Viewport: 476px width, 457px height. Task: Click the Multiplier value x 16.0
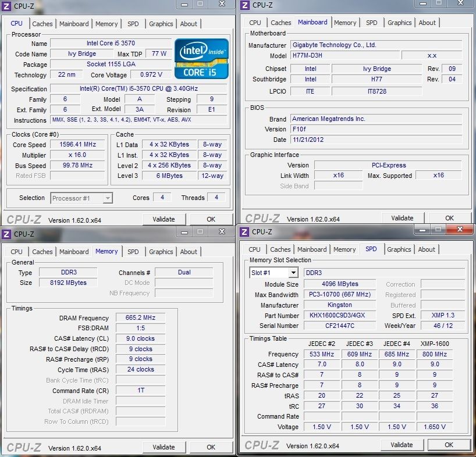click(78, 155)
